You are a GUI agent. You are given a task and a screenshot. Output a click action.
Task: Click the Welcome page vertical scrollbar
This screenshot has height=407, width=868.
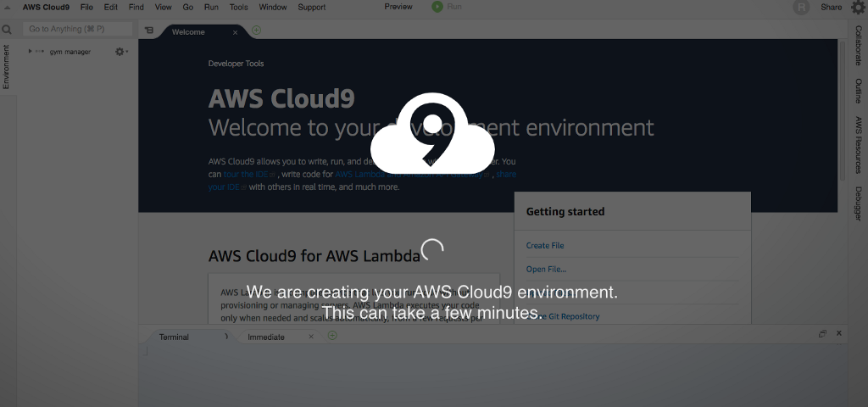[842, 110]
